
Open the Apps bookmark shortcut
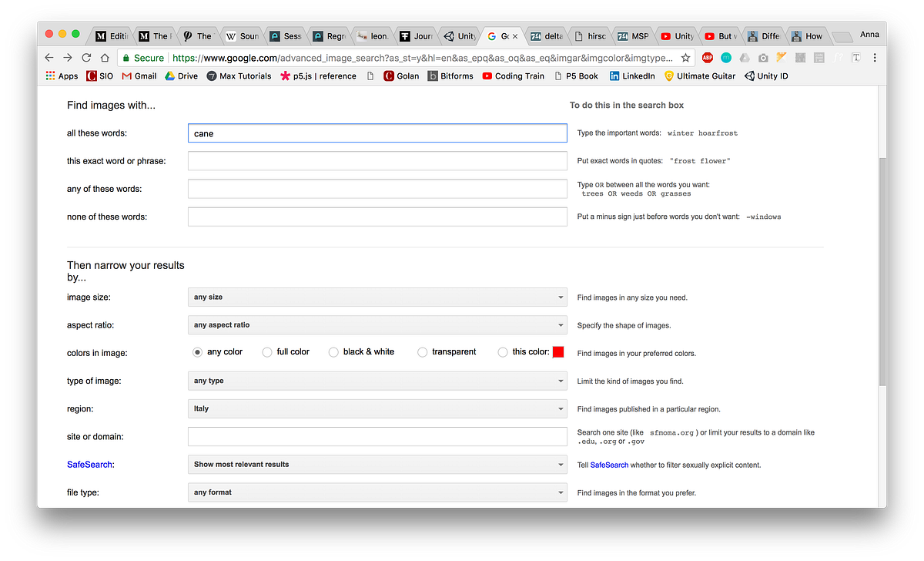click(62, 76)
